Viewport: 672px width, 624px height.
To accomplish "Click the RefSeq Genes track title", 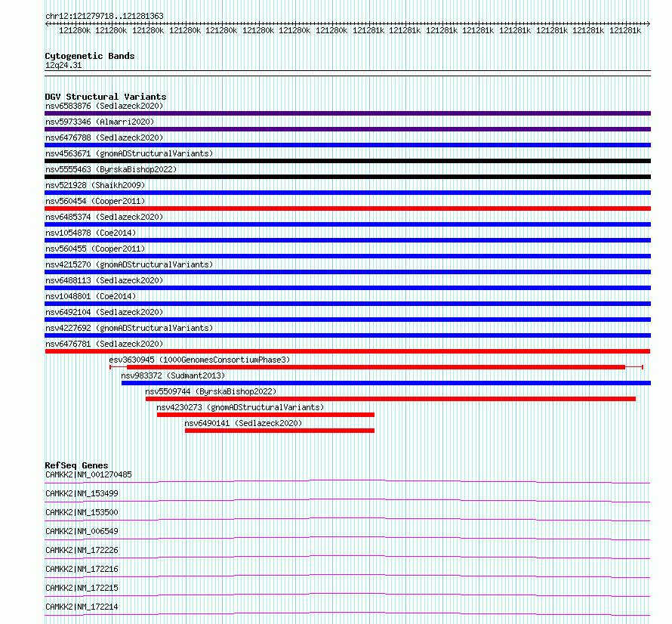I will (77, 465).
